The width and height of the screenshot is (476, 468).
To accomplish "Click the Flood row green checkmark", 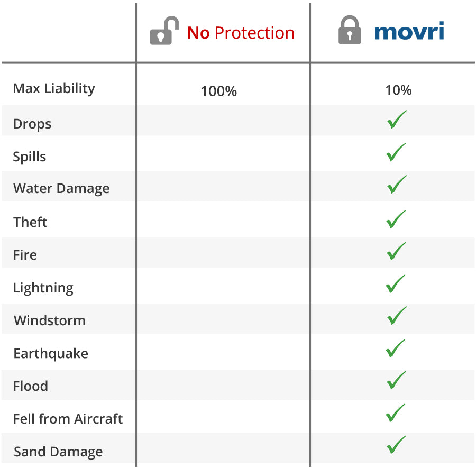I will point(396,380).
